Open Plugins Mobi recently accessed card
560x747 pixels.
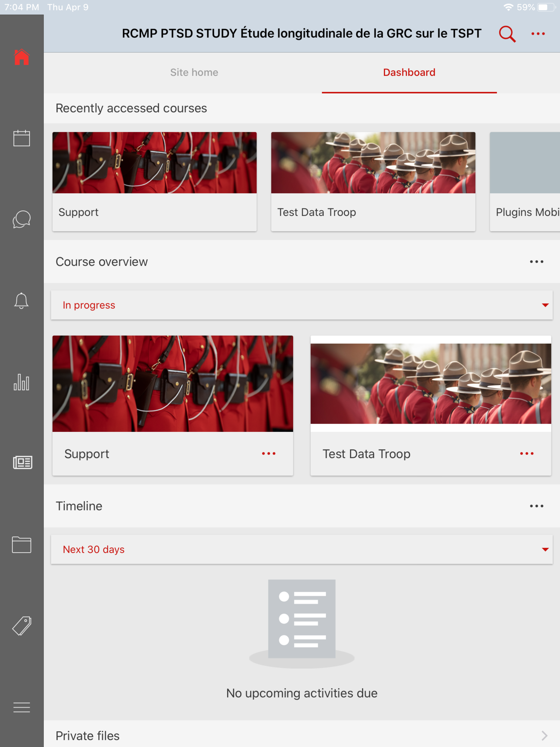pyautogui.click(x=525, y=182)
